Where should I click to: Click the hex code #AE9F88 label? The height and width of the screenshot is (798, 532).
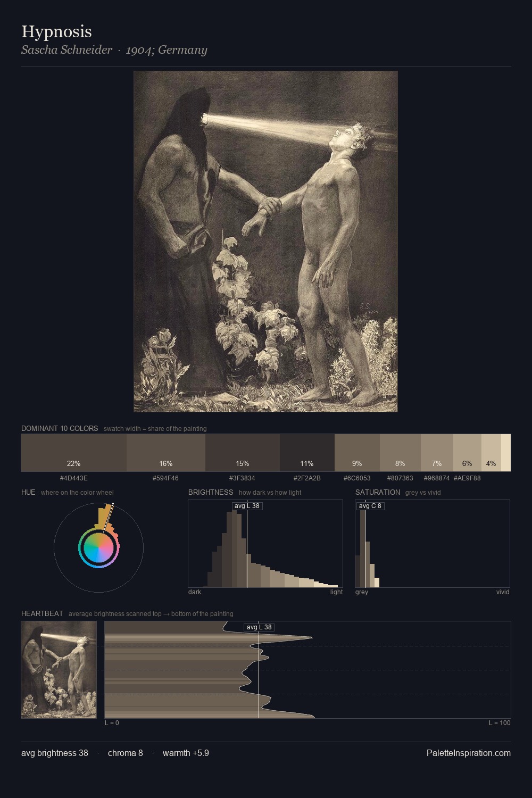[467, 478]
